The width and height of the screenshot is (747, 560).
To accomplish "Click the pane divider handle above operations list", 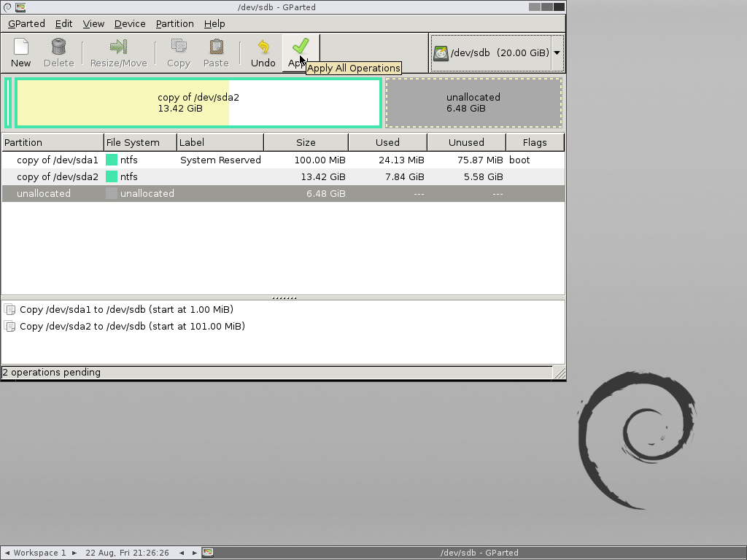I will [x=285, y=298].
